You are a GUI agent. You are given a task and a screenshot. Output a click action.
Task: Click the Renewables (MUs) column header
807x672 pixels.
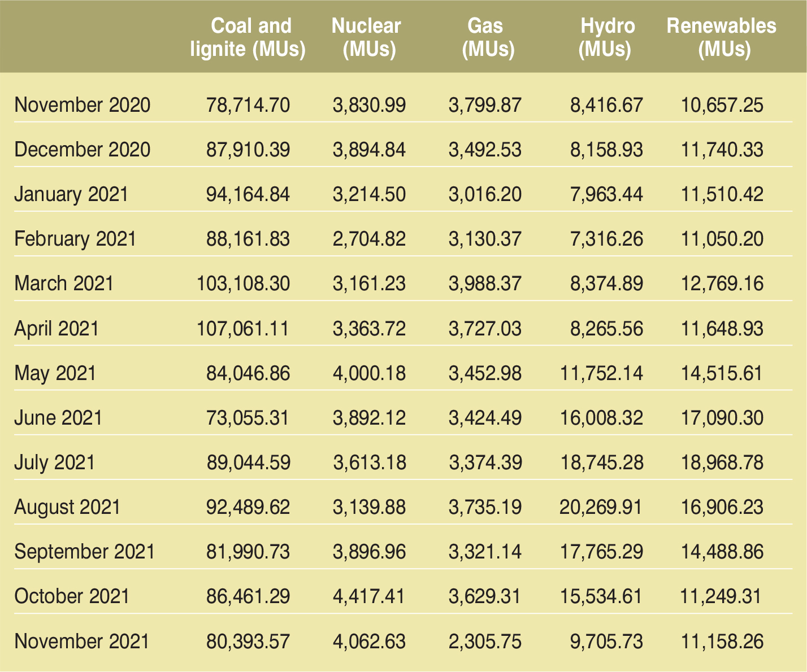721,37
